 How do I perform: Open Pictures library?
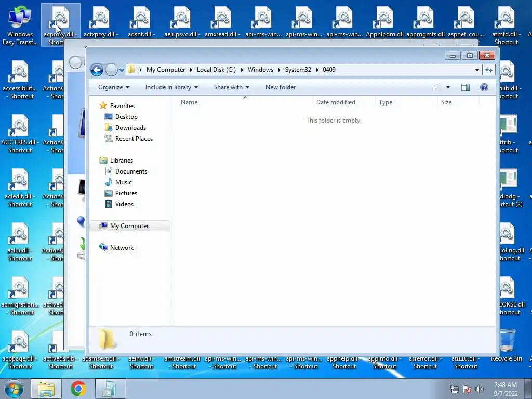[121, 193]
